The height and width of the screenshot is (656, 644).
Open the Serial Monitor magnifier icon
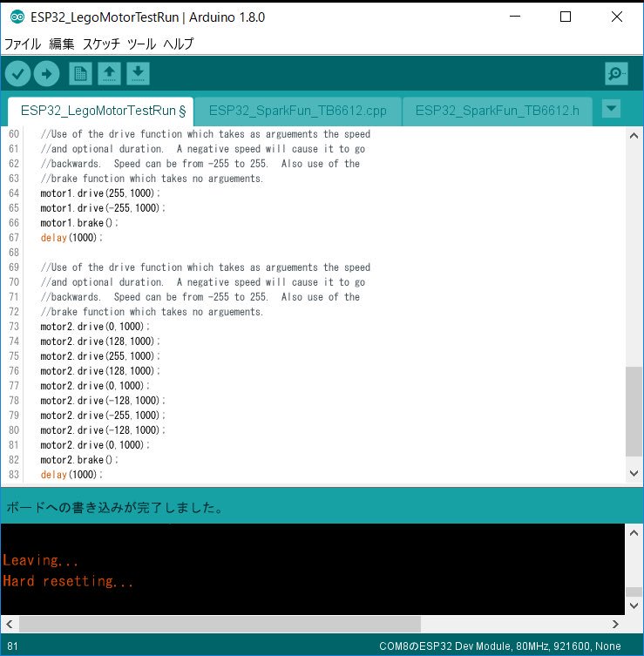[616, 74]
